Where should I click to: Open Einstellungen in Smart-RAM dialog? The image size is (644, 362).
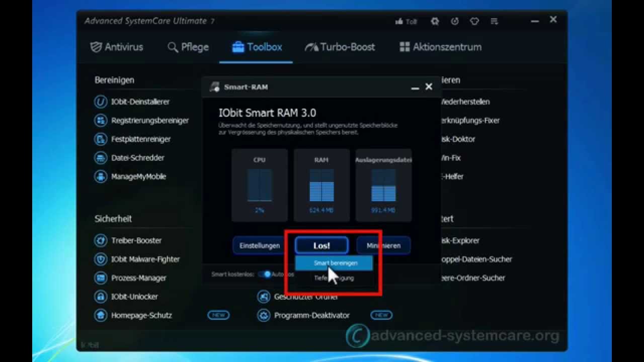260,245
